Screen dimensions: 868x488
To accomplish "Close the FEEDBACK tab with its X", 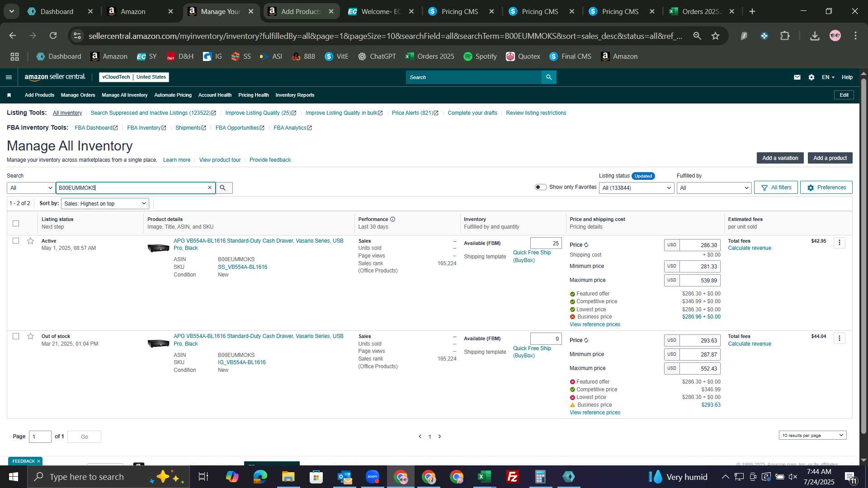I will (38, 461).
